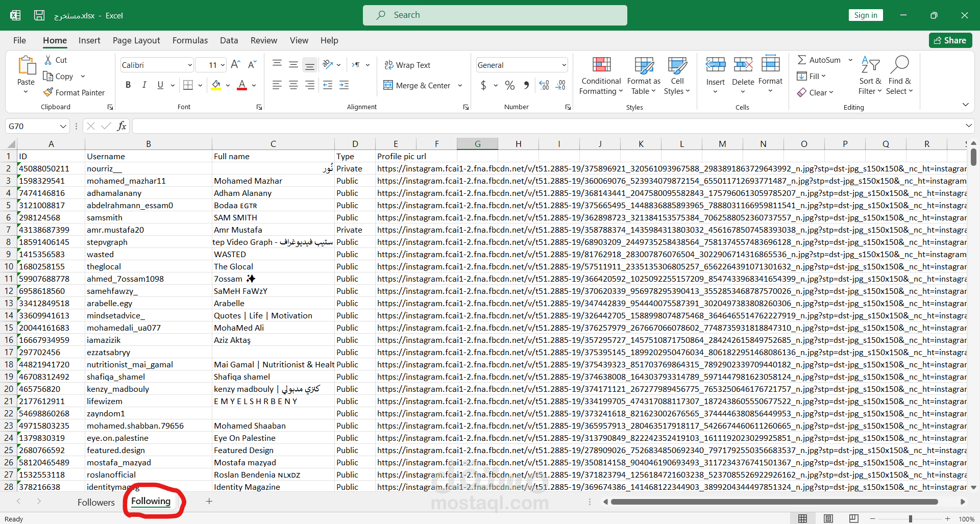Screen dimensions: 980x524
Task: Open the File tab
Action: [19, 40]
